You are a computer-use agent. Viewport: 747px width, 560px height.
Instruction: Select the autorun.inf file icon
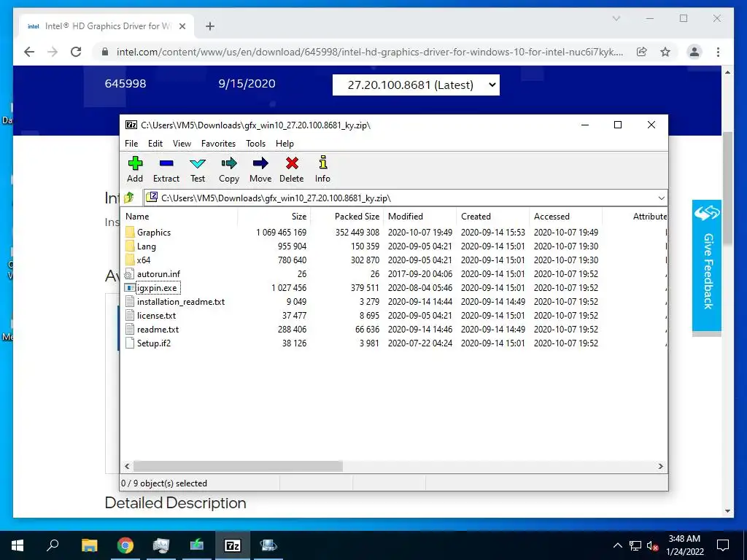(130, 274)
